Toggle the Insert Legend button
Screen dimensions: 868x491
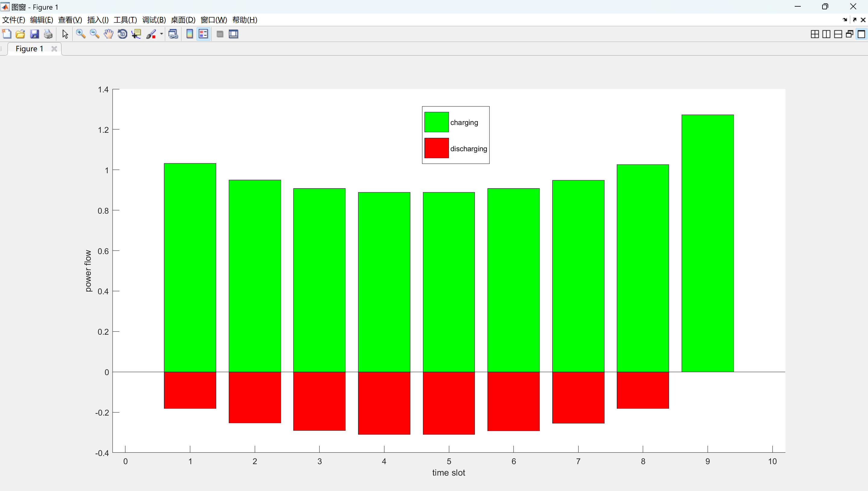point(204,34)
